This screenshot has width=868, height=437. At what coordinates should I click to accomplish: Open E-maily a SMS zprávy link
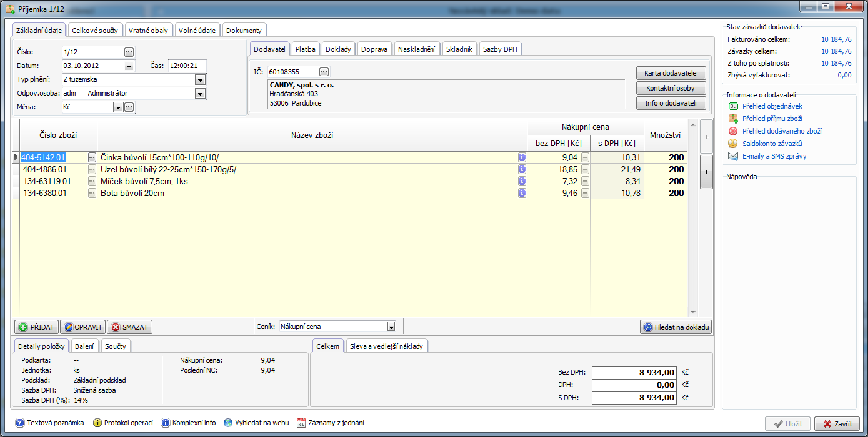tap(774, 156)
